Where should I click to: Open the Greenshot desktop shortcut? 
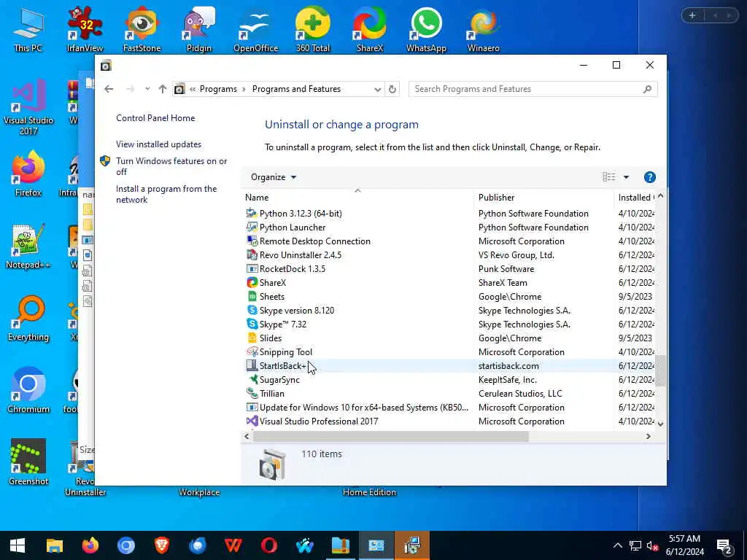click(x=28, y=462)
